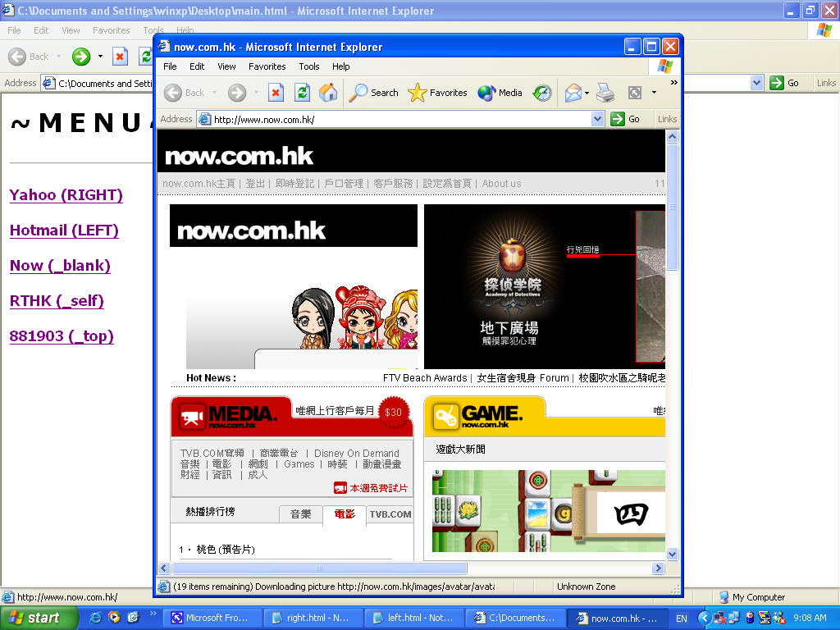Click the third Quick Launch icon
Screen dimensions: 840x630
coord(133,617)
